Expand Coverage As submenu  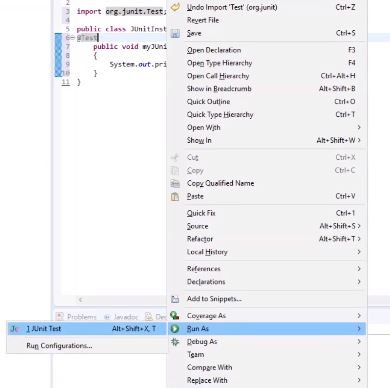(x=267, y=316)
